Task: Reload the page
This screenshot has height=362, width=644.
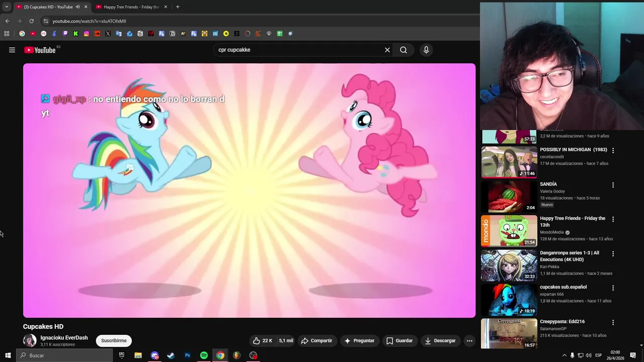Action: (31, 21)
